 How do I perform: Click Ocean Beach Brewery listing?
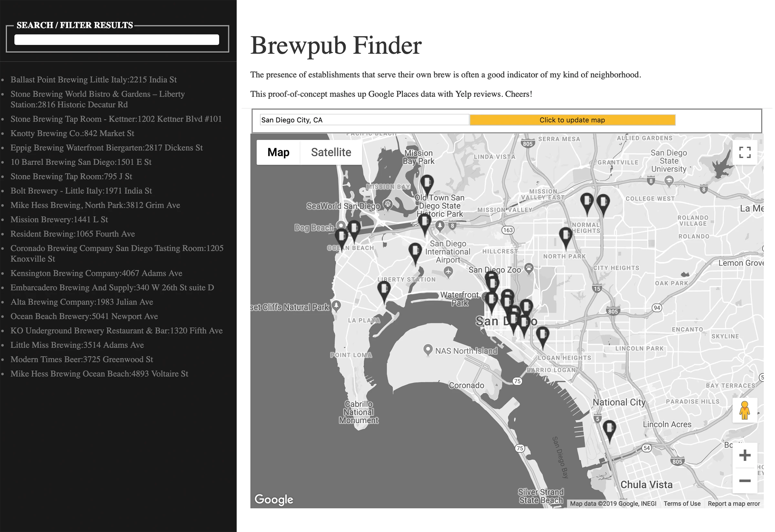click(x=85, y=317)
